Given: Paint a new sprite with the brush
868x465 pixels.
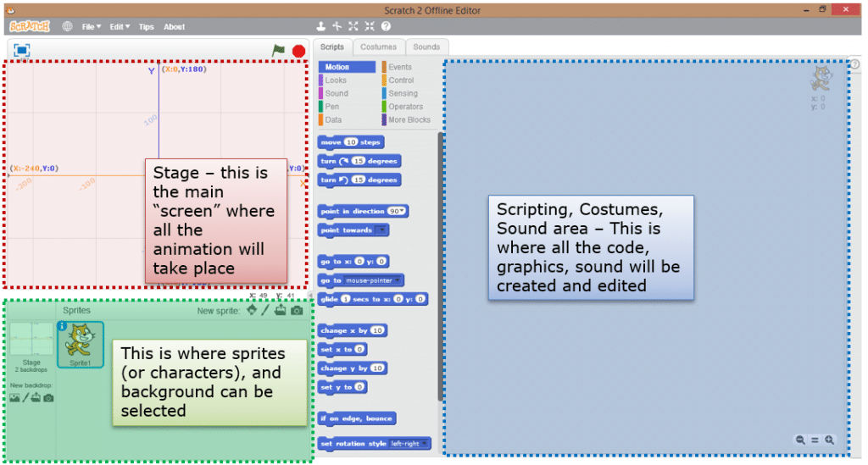Looking at the screenshot, I should point(265,310).
